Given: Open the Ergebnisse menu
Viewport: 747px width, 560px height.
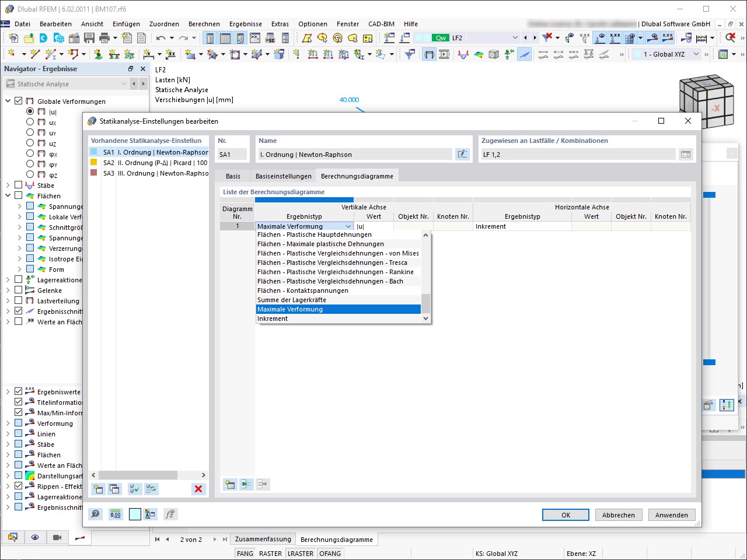Looking at the screenshot, I should coord(246,24).
